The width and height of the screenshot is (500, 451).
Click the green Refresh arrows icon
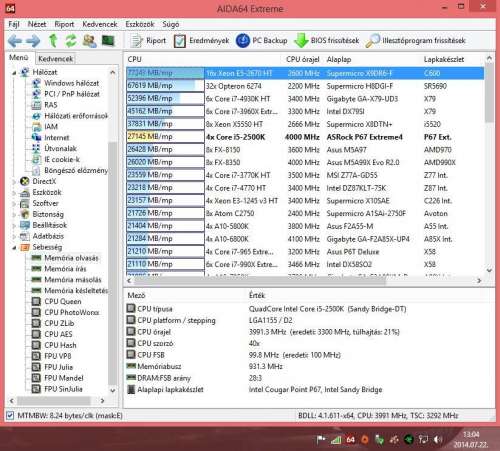[71, 41]
